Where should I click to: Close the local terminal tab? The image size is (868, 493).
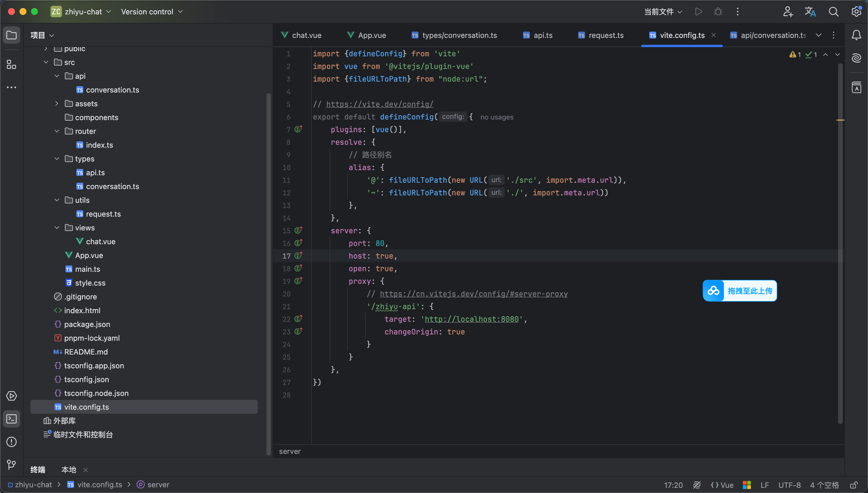tap(86, 470)
